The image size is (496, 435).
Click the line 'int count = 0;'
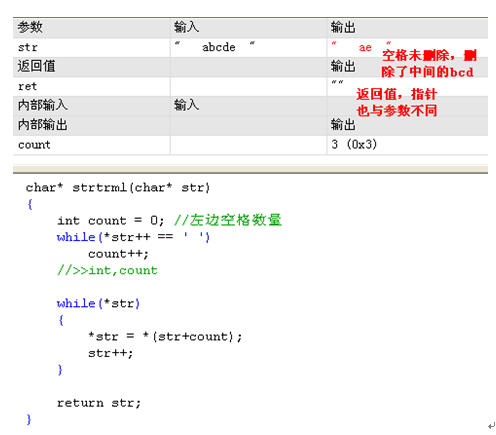point(111,221)
